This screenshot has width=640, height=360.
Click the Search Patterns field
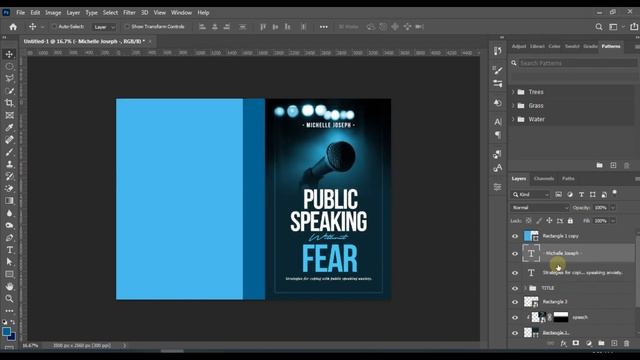pyautogui.click(x=577, y=63)
